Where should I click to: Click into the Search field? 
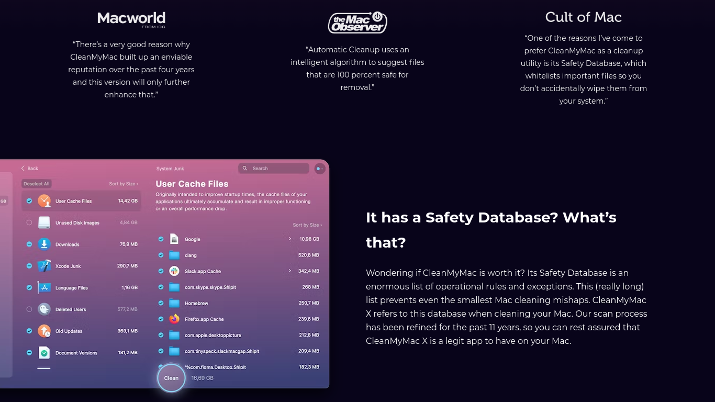coord(274,168)
